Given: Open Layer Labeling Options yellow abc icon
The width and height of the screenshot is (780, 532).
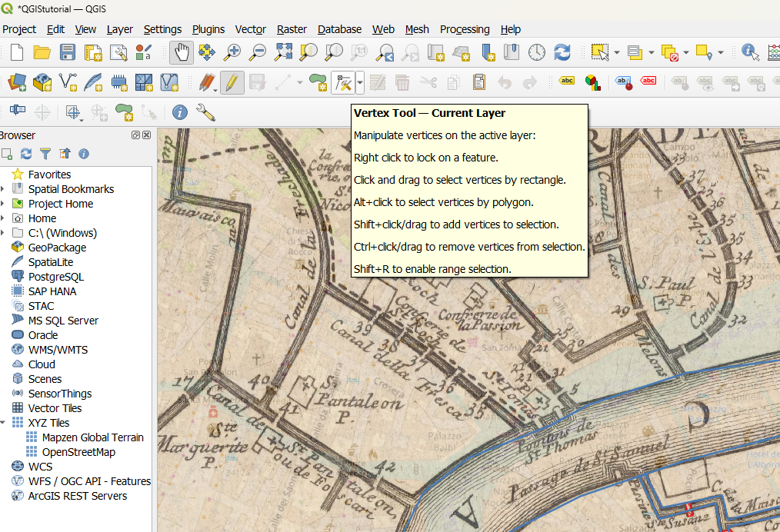Looking at the screenshot, I should [567, 81].
